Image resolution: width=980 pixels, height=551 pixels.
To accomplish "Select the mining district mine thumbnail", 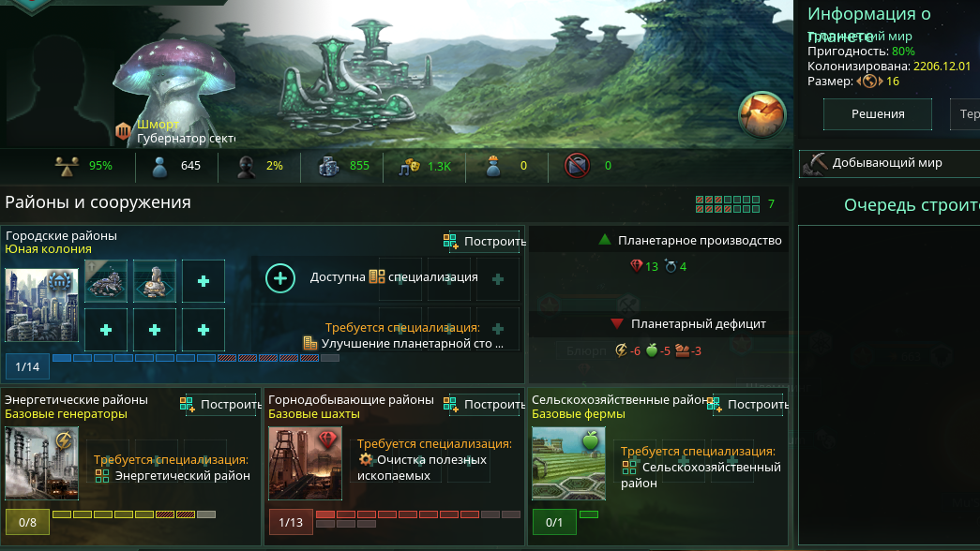I will point(305,464).
